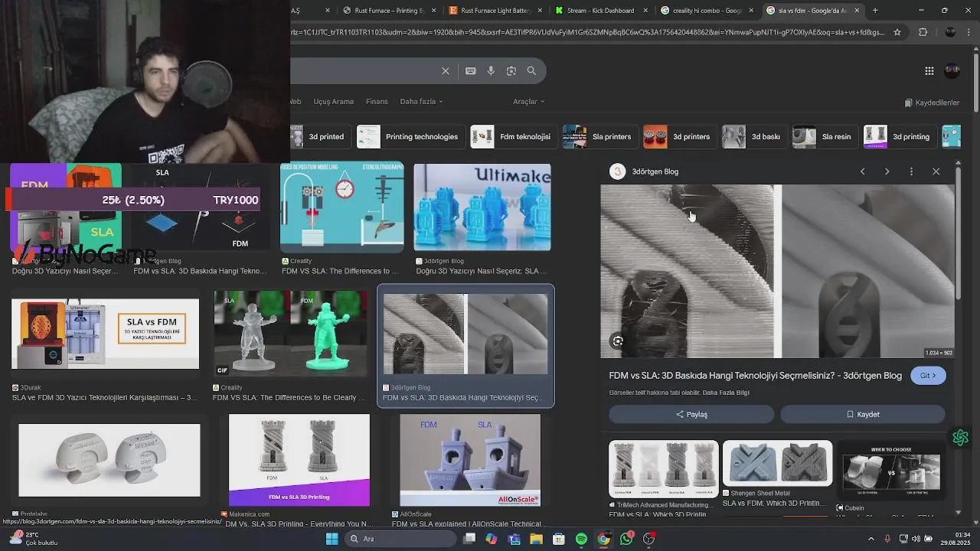The width and height of the screenshot is (980, 551).
Task: Start voice search with the microphone
Action: point(491,70)
